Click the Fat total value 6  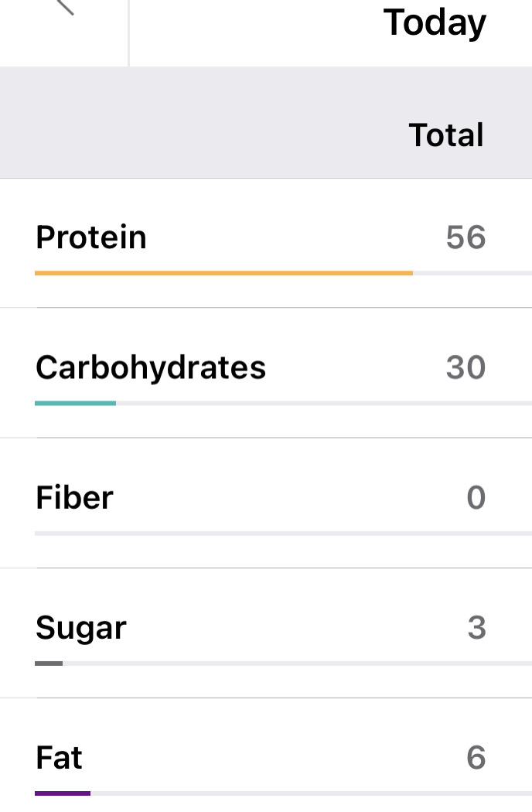476,758
